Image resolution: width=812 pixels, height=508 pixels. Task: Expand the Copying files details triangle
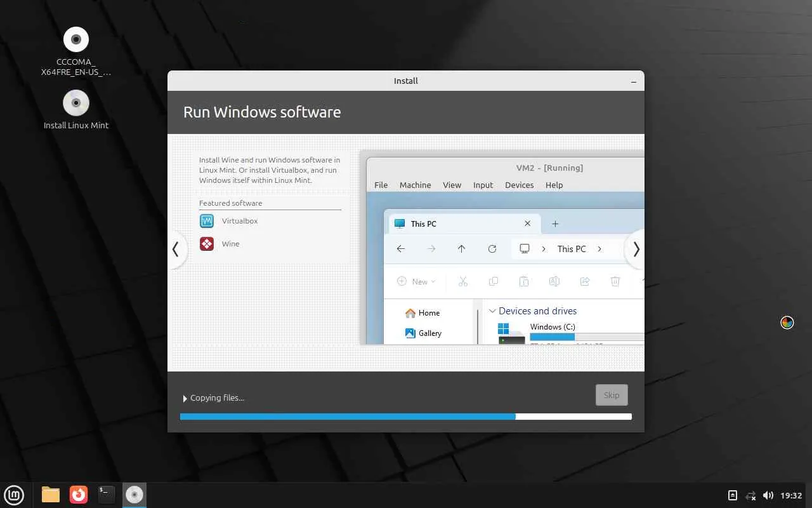click(185, 398)
